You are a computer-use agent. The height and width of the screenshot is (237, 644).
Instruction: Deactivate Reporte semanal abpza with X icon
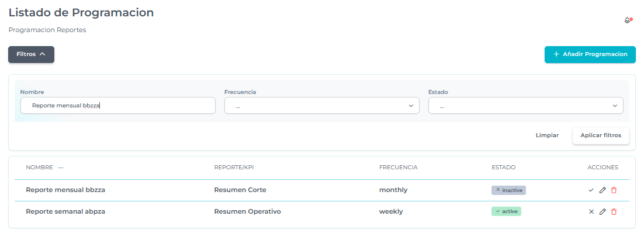591,212
